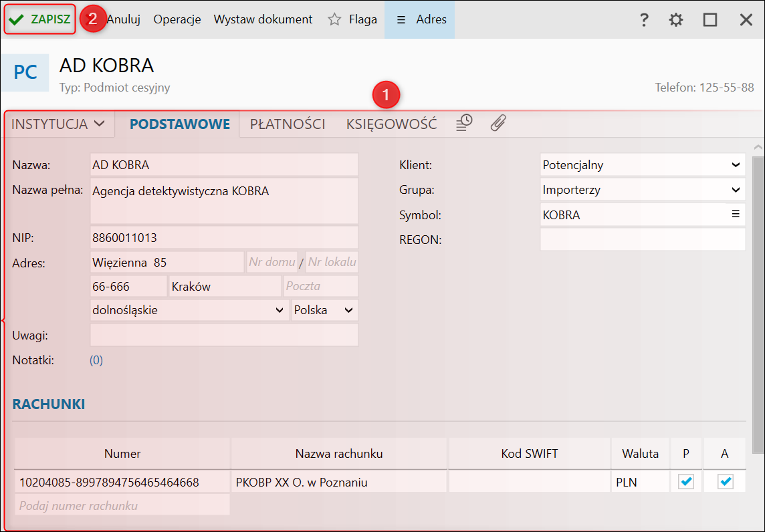Click the Flaga star icon
Viewport: 765px width, 532px height.
coord(334,19)
